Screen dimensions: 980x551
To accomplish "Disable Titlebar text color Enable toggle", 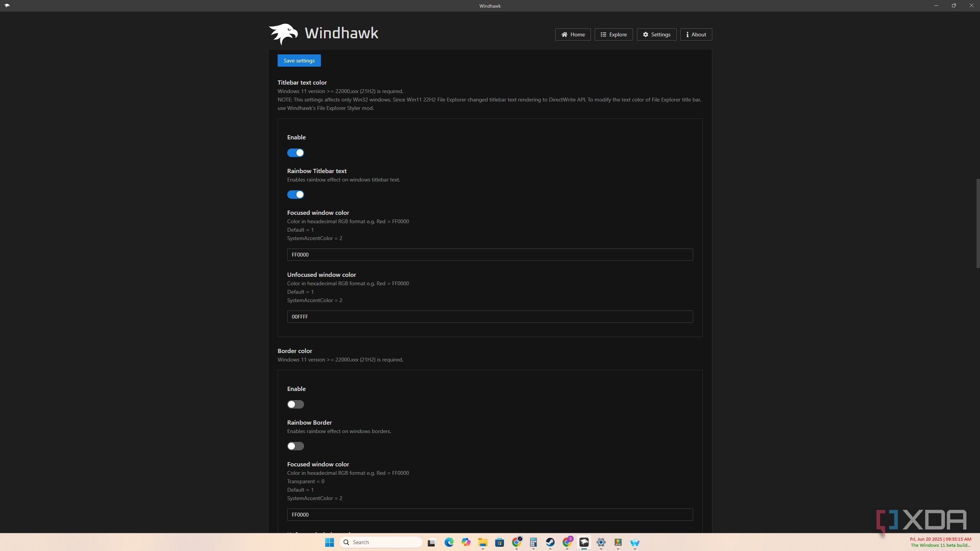I will point(295,153).
